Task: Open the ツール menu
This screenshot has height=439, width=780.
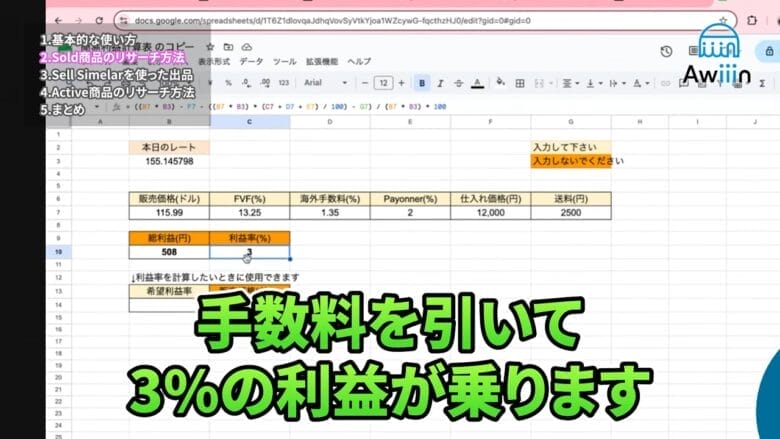Action: click(285, 62)
